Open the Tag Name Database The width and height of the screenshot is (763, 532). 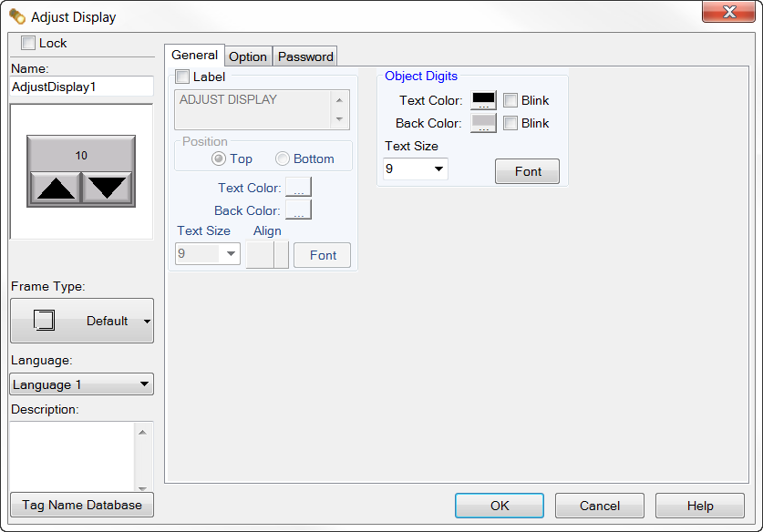82,505
